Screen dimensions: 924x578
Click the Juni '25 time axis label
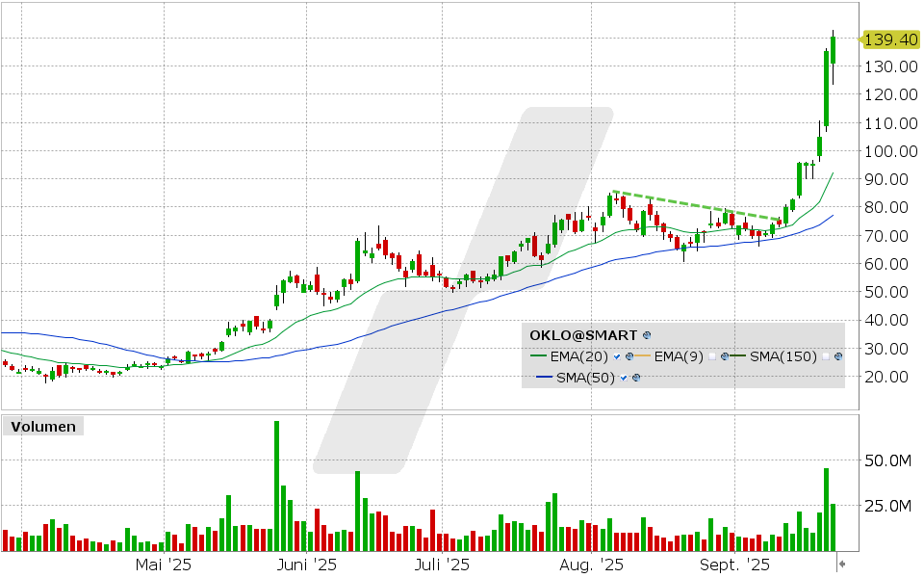[306, 565]
